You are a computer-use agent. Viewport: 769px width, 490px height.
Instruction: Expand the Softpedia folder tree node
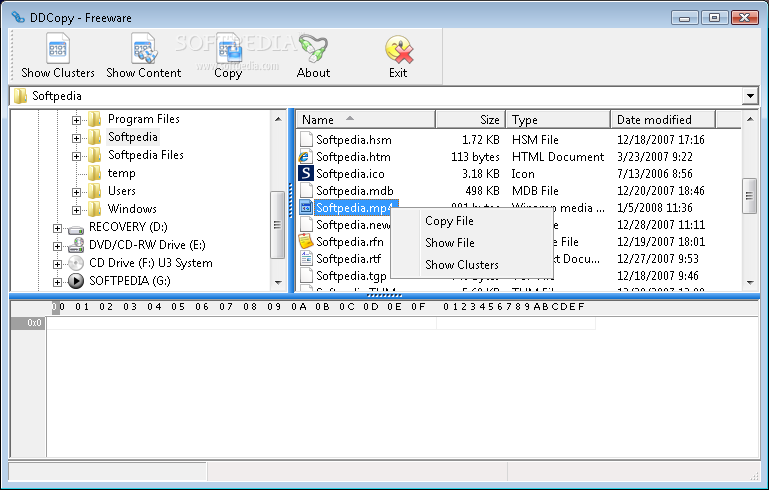(76, 138)
